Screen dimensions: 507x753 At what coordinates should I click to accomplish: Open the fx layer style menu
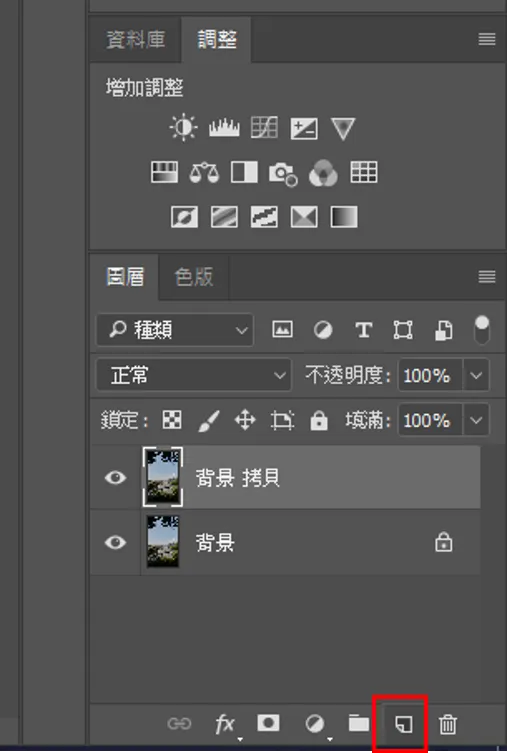pos(226,724)
